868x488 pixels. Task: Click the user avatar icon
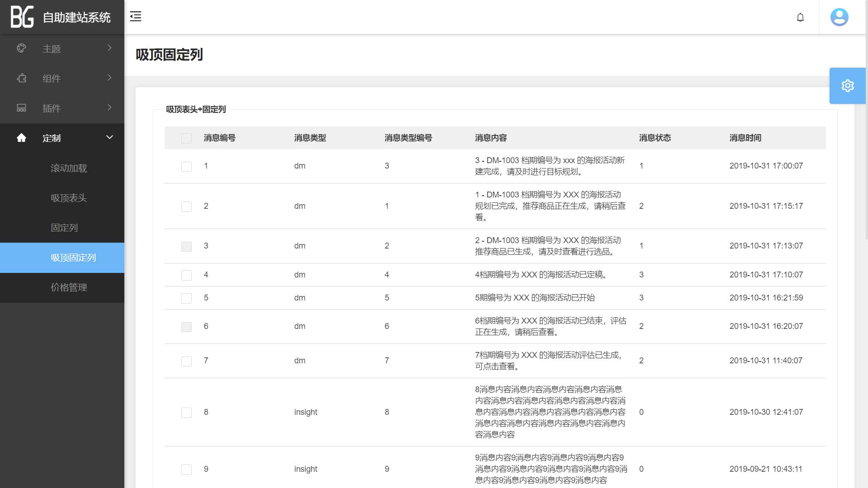(839, 17)
